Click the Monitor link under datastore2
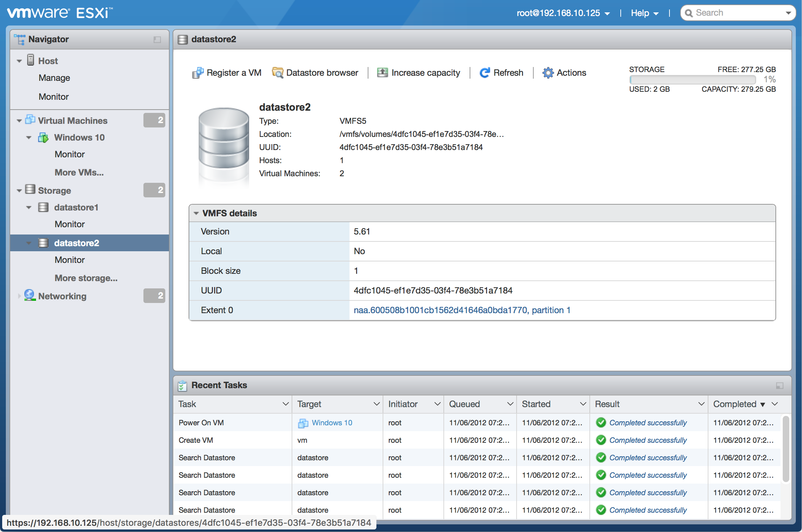802x532 pixels. 69,260
